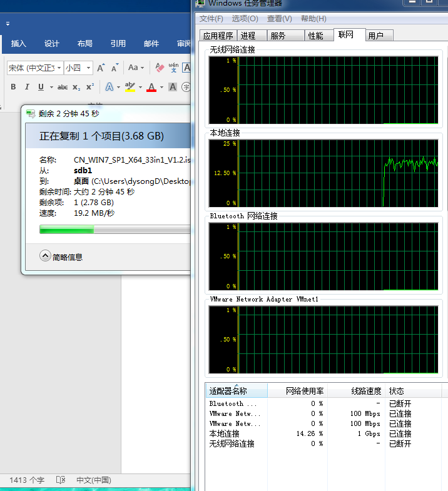Open Change Case (Aa) dropdown
The height and width of the screenshot is (491, 448).
(x=136, y=68)
